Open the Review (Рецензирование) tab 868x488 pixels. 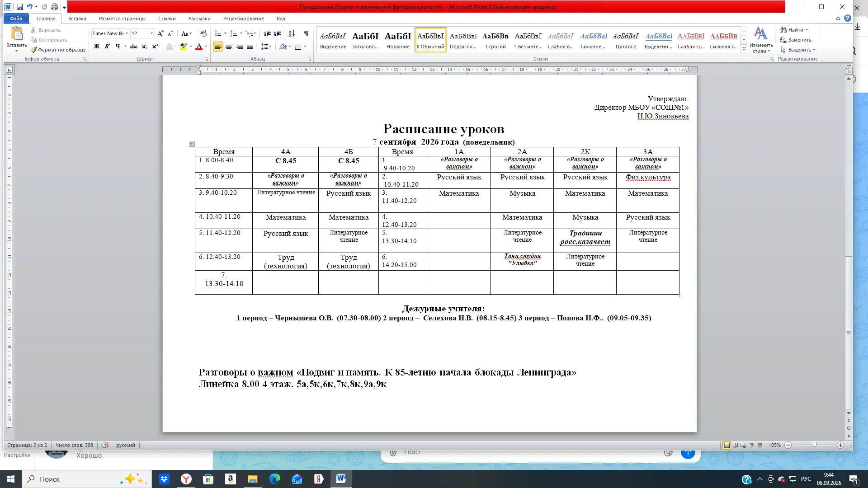243,19
